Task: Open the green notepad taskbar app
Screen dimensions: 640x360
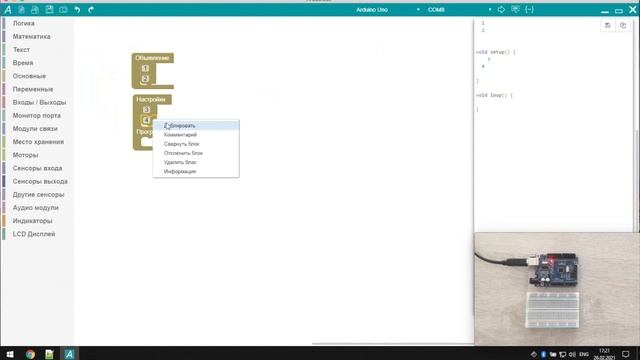Action: 49,354
